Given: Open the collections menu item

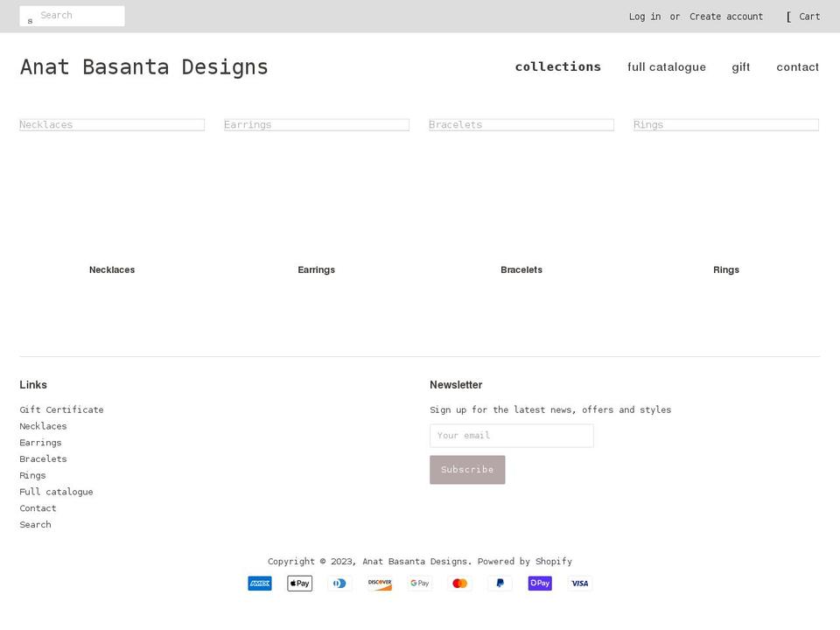Looking at the screenshot, I should pos(557,66).
